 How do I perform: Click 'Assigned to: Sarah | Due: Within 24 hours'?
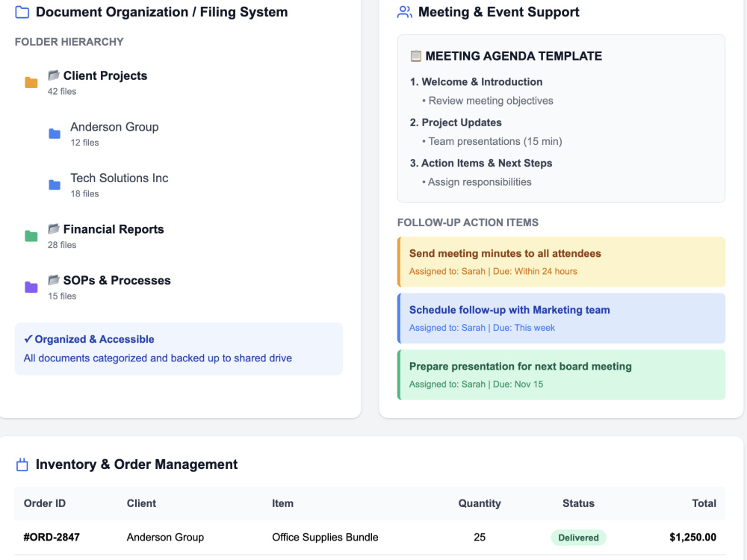pyautogui.click(x=493, y=272)
